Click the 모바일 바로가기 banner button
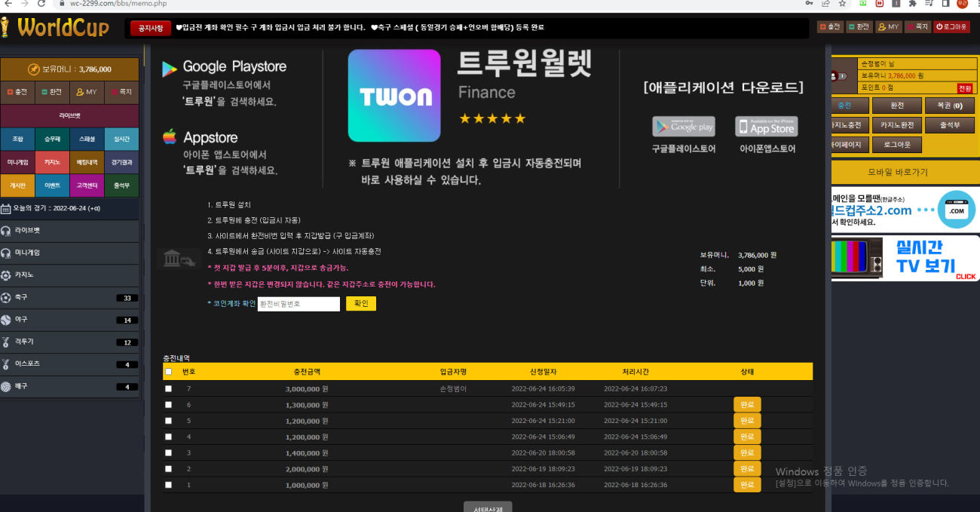The height and width of the screenshot is (512, 980). (x=898, y=172)
